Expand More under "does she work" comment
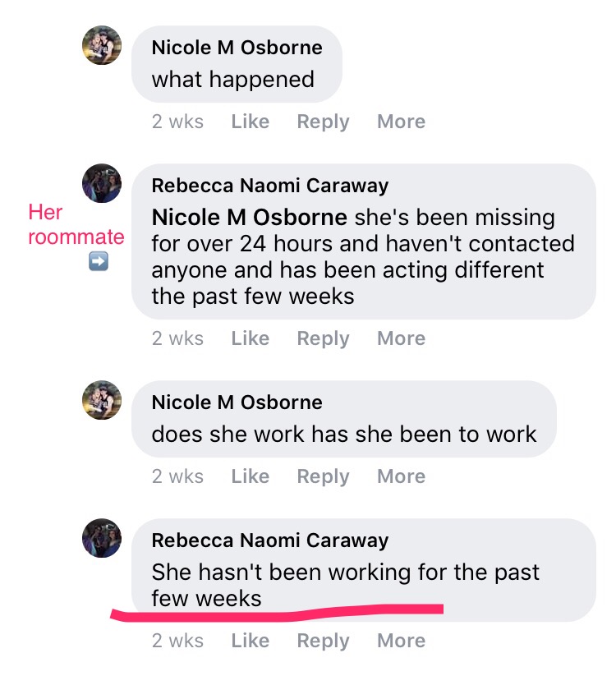The width and height of the screenshot is (616, 676). [401, 476]
